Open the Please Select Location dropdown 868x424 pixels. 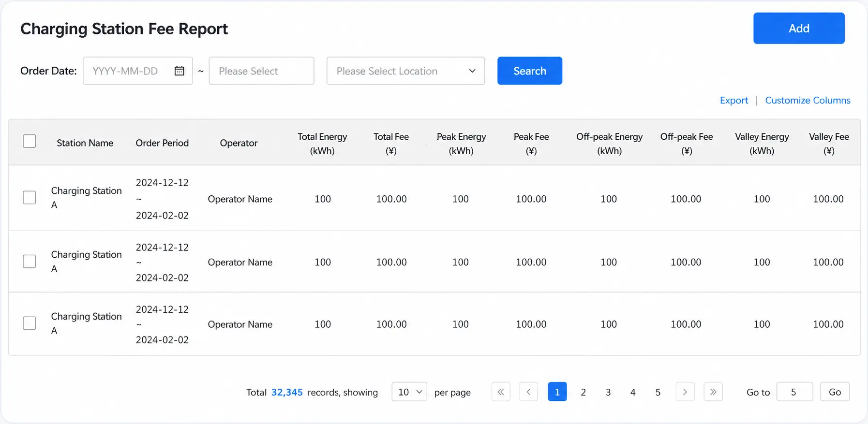click(405, 71)
